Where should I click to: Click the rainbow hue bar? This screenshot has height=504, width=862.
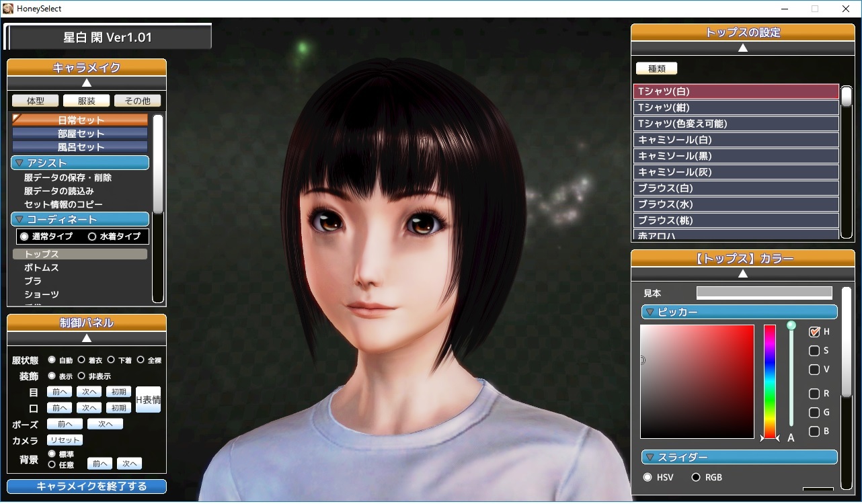[770, 382]
